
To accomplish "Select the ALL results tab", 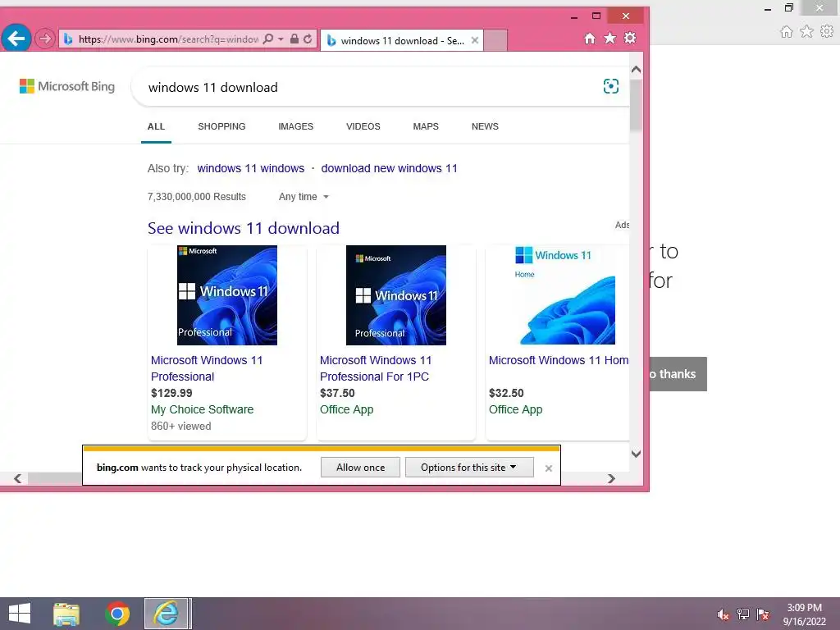I will point(156,127).
